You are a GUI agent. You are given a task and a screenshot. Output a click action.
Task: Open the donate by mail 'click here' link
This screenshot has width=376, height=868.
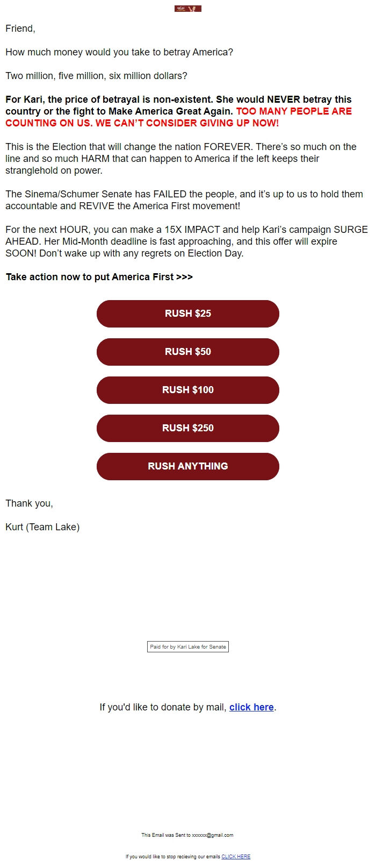tap(251, 707)
